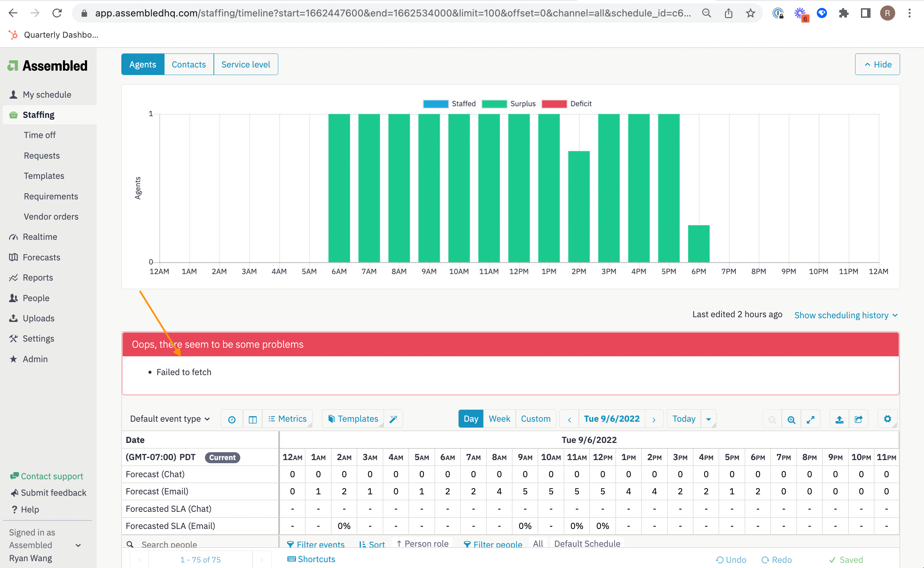Select the Agents chart tab
Viewport: 924px width, 568px height.
143,64
